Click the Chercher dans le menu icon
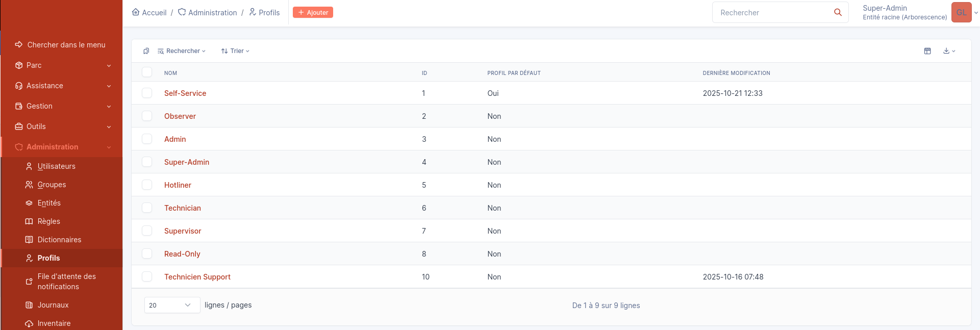The height and width of the screenshot is (330, 980). (19, 45)
